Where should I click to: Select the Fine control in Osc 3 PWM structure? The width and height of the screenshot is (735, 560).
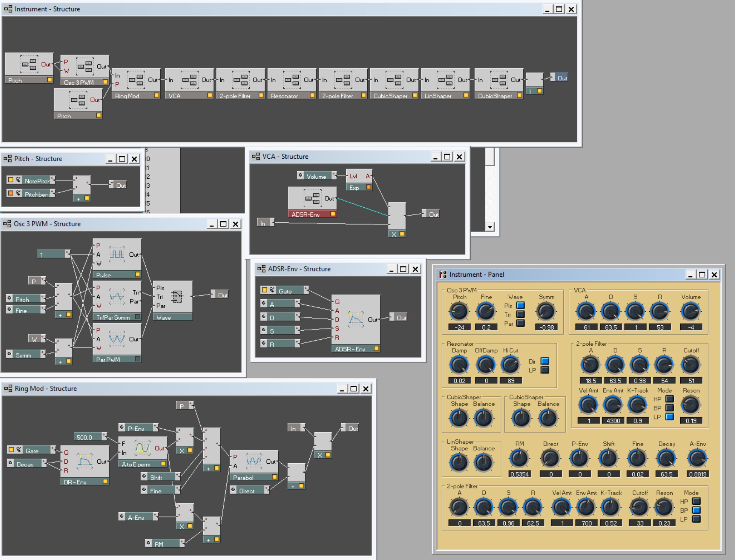click(26, 310)
